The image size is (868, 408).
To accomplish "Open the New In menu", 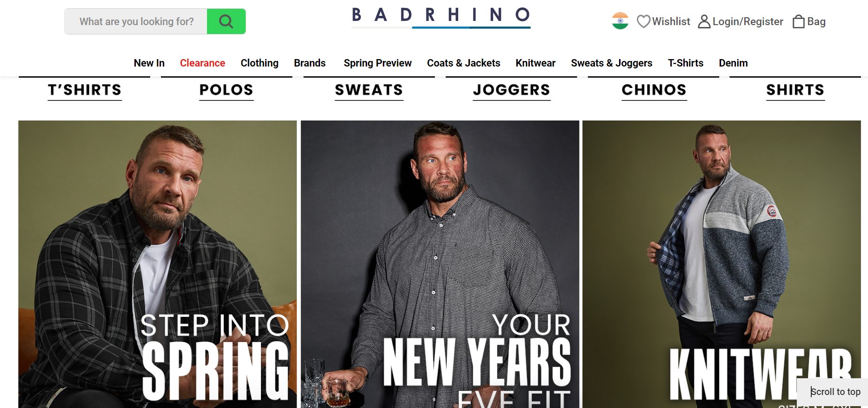I will [149, 63].
